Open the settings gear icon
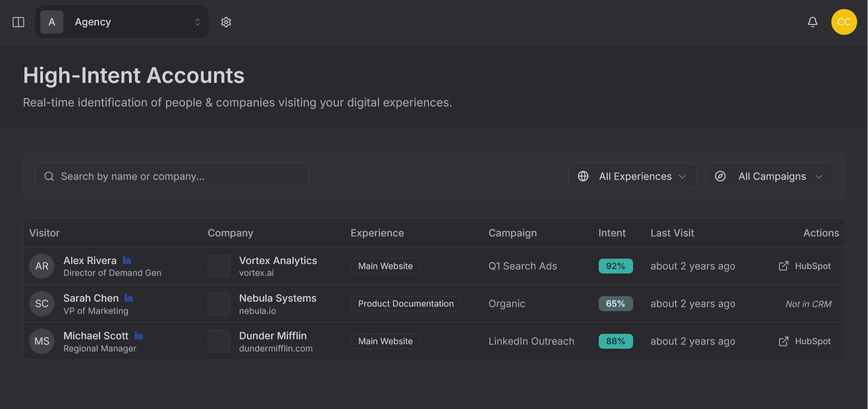The height and width of the screenshot is (409, 868). tap(226, 22)
